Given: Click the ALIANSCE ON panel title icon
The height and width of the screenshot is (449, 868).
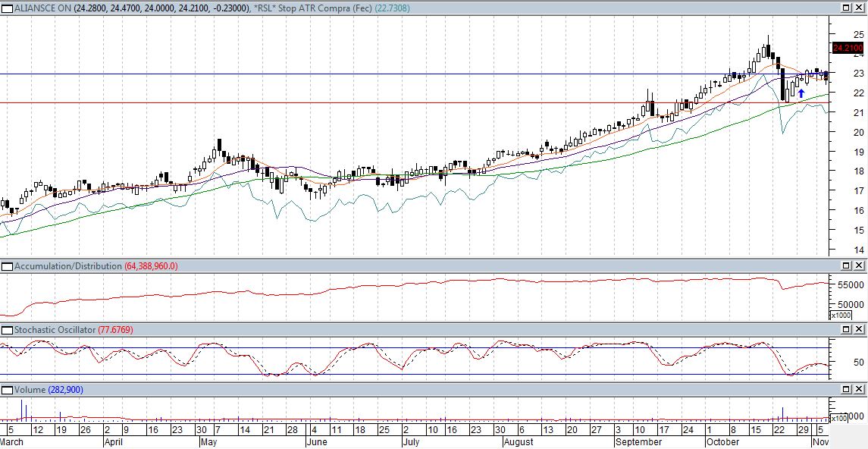Looking at the screenshot, I should pos(7,7).
